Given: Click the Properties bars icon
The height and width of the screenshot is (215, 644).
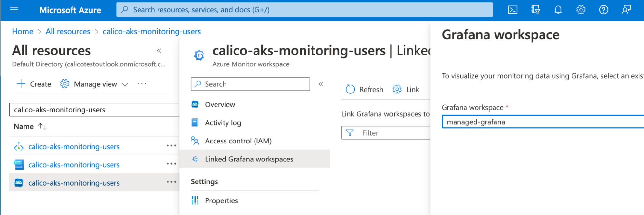Looking at the screenshot, I should point(195,200).
